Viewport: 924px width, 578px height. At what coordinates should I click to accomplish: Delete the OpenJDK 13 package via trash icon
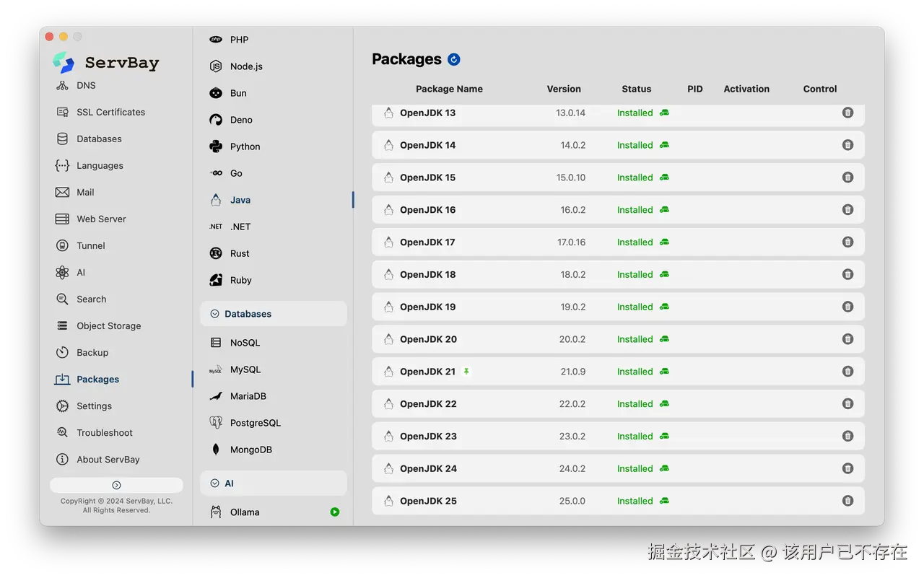tap(847, 113)
